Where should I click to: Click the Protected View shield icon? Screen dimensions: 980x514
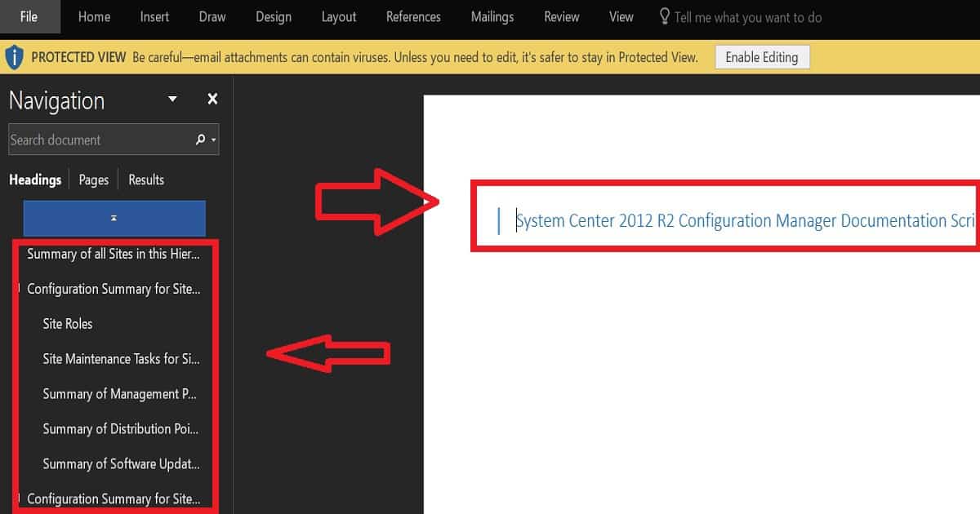[x=15, y=57]
